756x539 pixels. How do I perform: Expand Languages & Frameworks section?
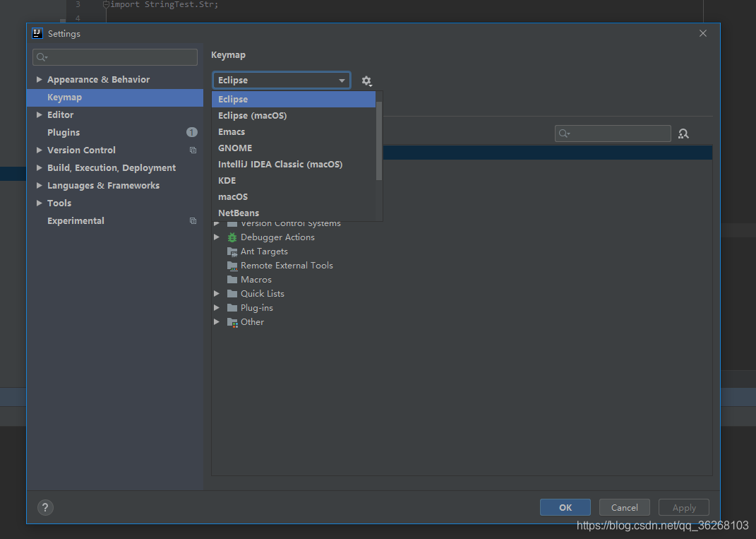[39, 185]
